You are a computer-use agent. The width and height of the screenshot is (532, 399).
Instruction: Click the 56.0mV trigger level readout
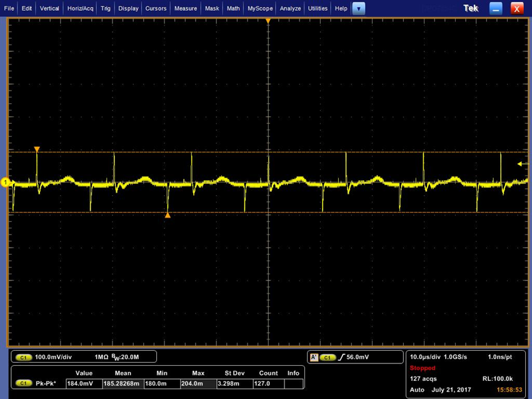358,357
